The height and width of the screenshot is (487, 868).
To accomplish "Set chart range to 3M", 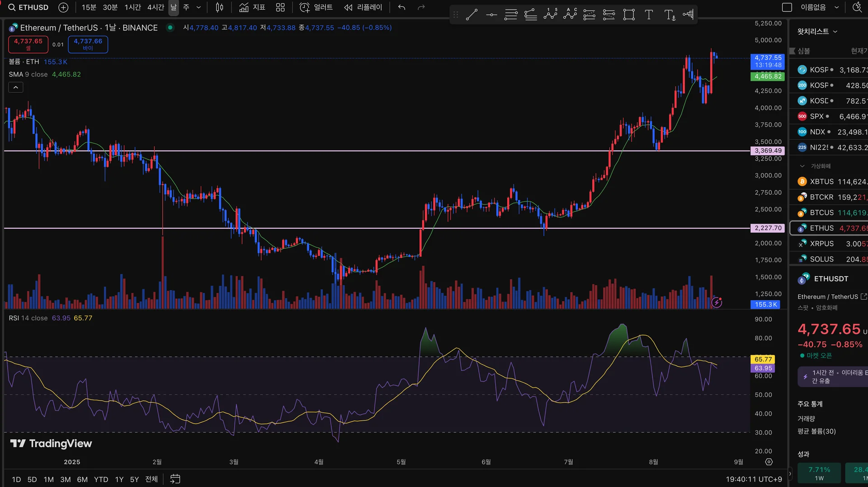I will coord(66,479).
